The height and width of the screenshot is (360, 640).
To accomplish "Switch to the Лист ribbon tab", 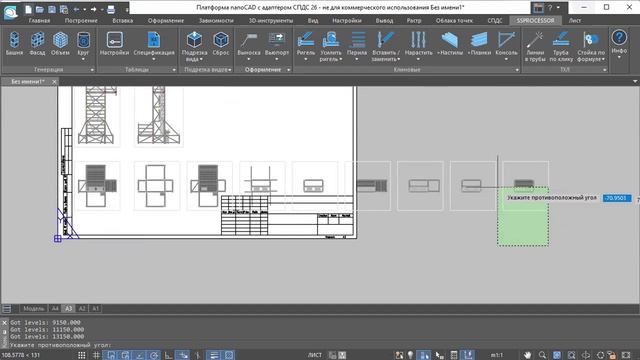I will 575,20.
